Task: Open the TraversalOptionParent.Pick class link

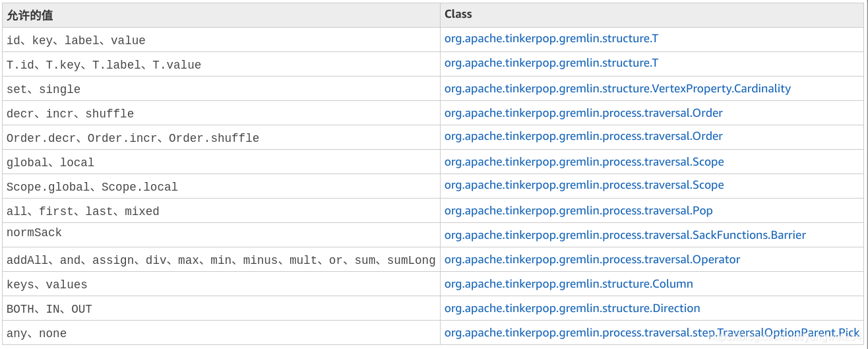Action: tap(652, 333)
